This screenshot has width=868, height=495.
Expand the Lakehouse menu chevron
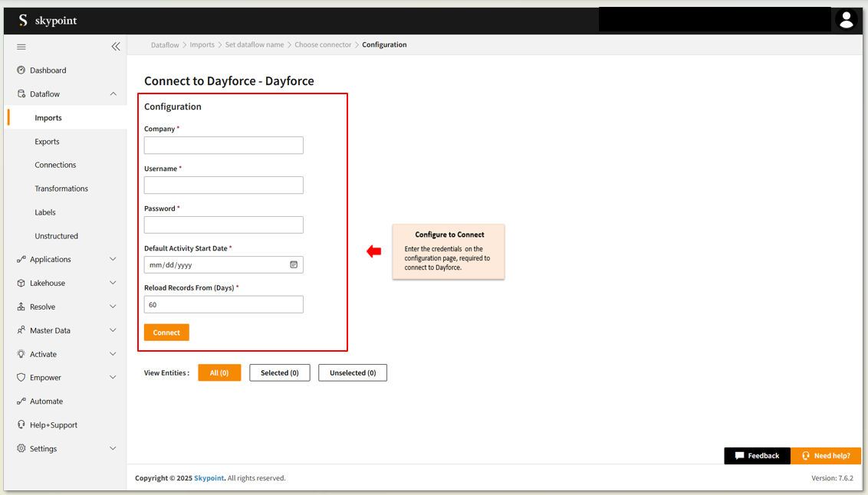113,284
